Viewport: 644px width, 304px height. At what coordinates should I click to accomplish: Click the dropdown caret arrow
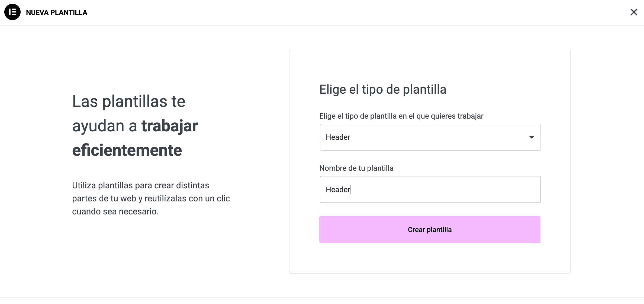click(532, 137)
